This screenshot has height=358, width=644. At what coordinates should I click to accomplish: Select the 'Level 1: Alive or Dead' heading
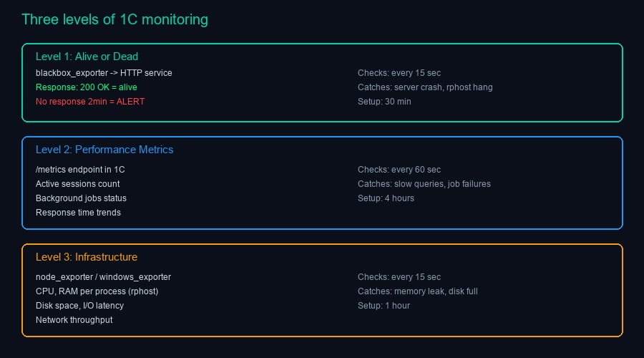(x=87, y=57)
